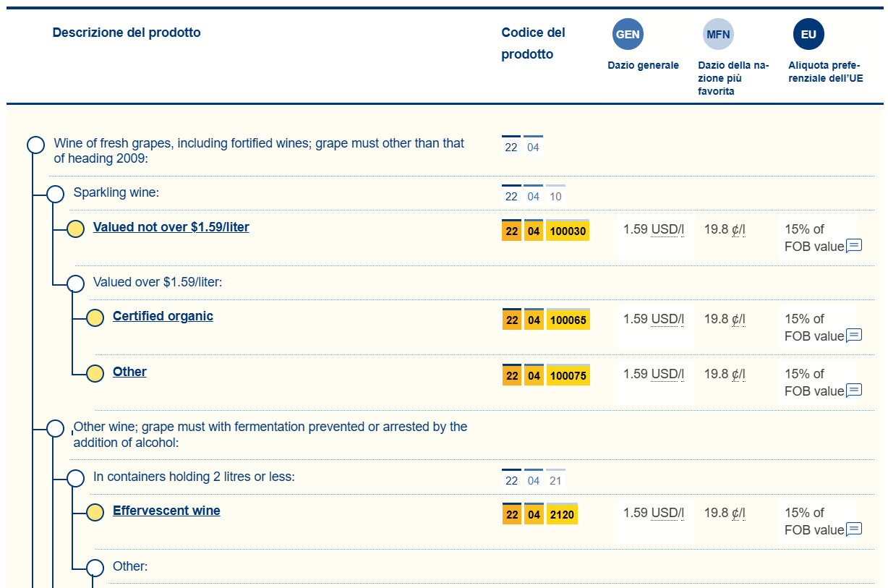Open the Valued not over $1.59/liter link

171,227
